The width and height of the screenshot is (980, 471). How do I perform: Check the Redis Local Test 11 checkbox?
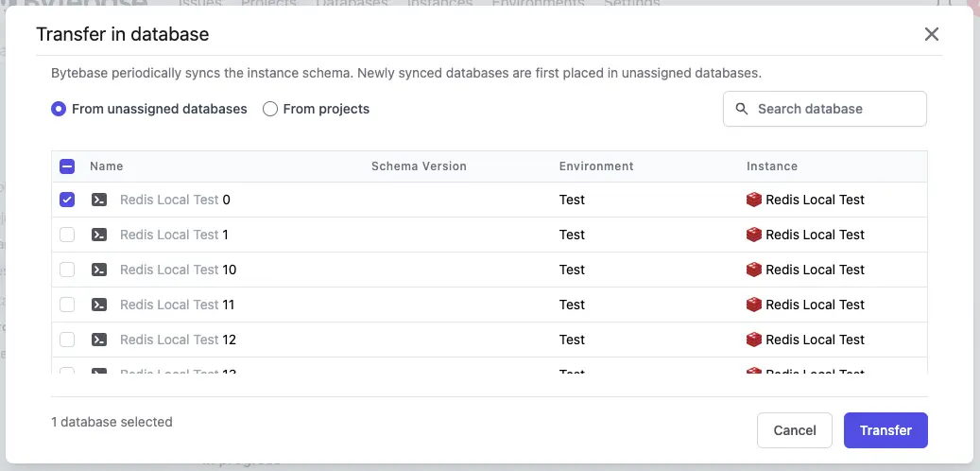click(x=67, y=305)
